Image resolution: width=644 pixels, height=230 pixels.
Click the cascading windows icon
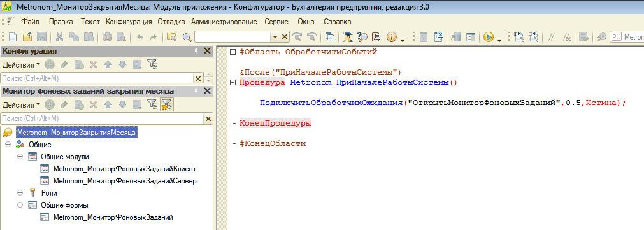(330, 37)
